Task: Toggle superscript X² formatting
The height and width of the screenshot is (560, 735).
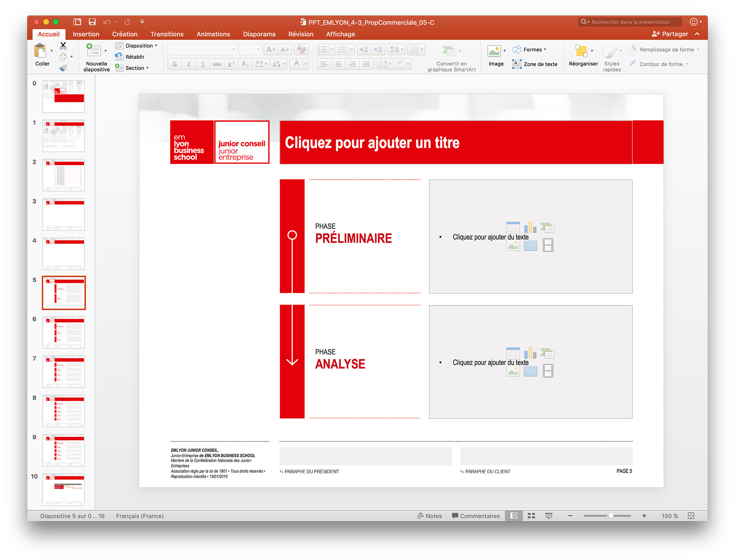Action: 231,64
